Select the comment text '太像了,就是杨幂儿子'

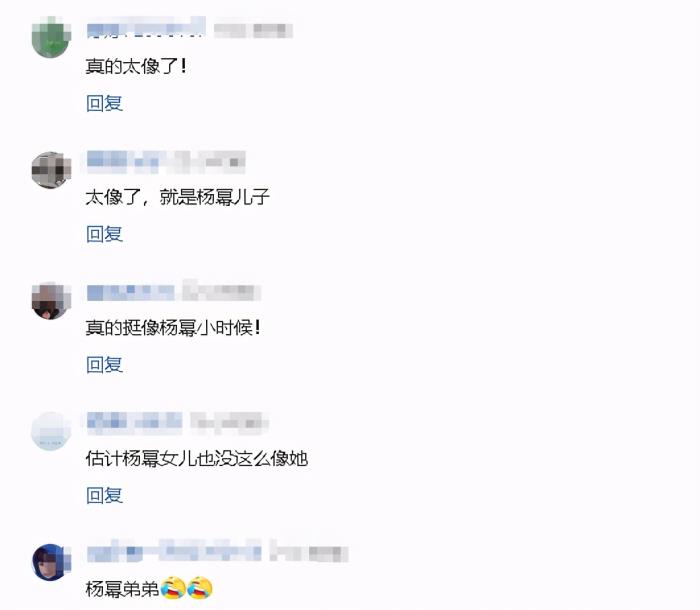click(178, 197)
